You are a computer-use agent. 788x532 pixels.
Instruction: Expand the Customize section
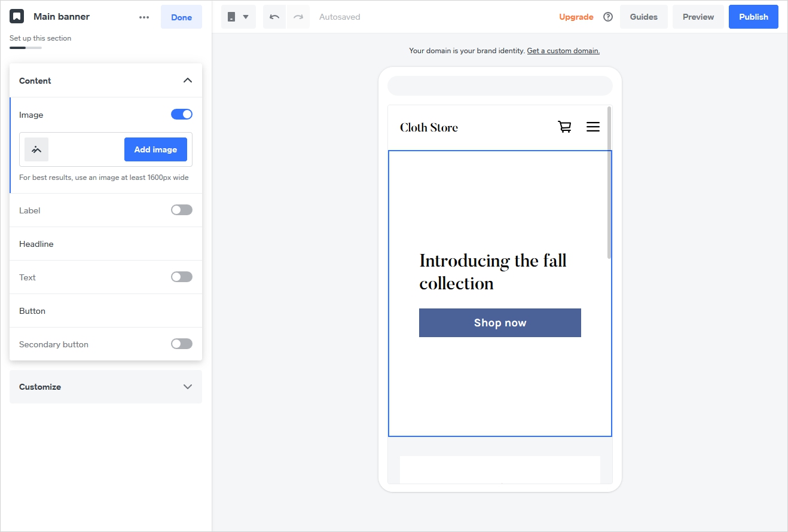(106, 387)
